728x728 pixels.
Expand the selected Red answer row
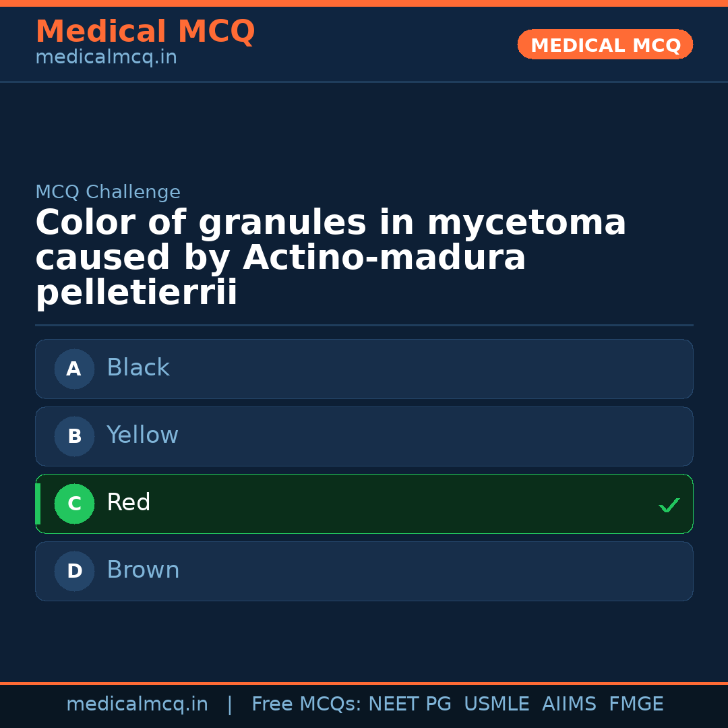[x=364, y=504]
